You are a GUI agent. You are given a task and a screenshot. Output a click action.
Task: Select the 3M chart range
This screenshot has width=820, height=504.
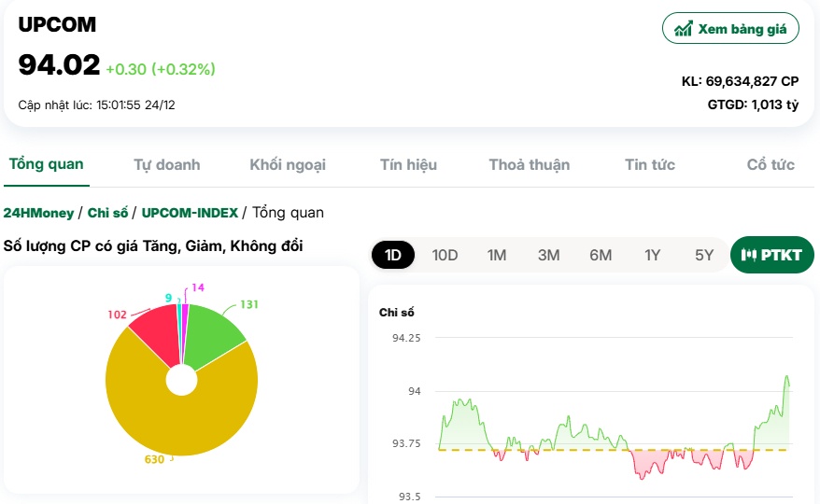point(548,255)
